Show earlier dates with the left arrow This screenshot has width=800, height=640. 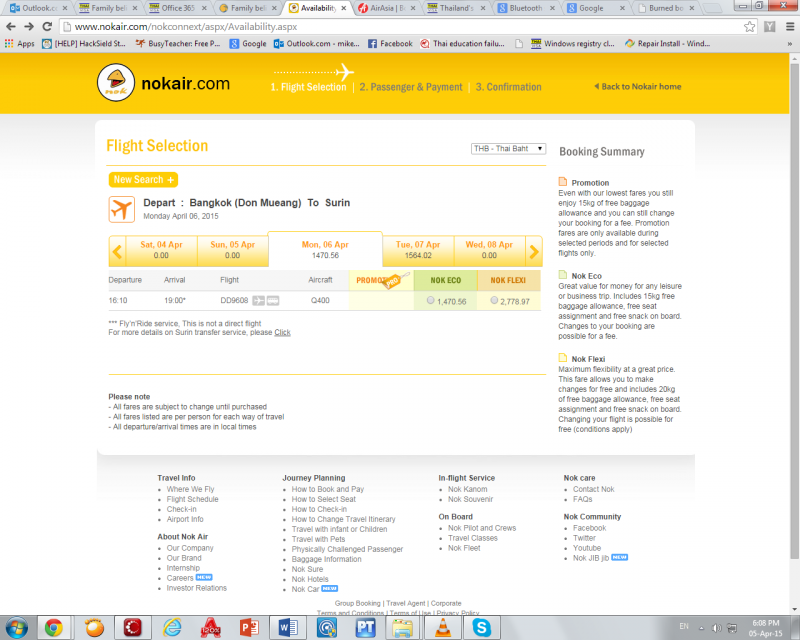click(x=117, y=251)
